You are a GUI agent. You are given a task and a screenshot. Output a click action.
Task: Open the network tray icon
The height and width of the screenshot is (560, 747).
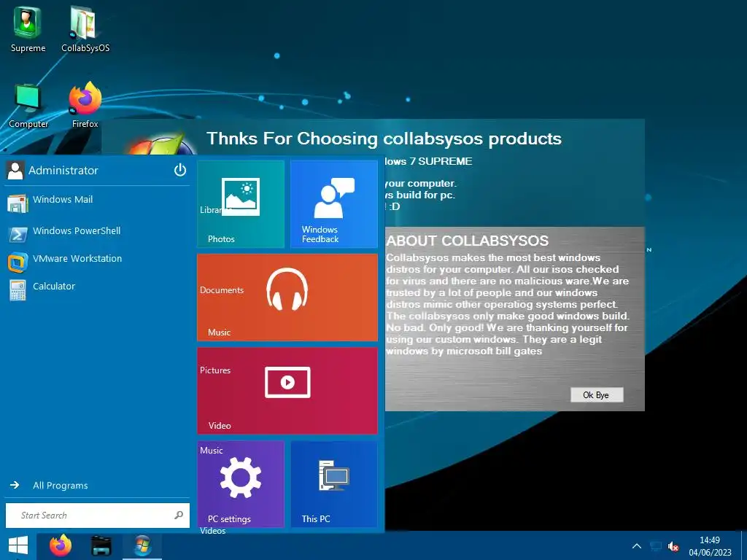(656, 546)
